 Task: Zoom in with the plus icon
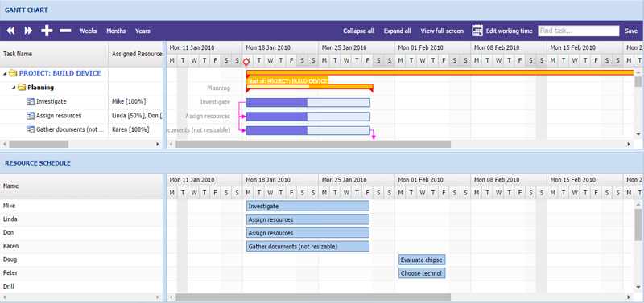pyautogui.click(x=47, y=31)
